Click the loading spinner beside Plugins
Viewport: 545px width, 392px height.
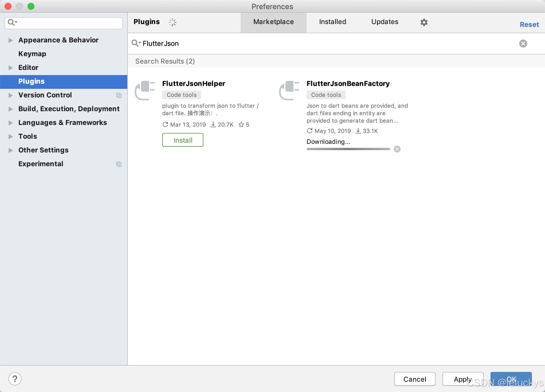tap(172, 22)
